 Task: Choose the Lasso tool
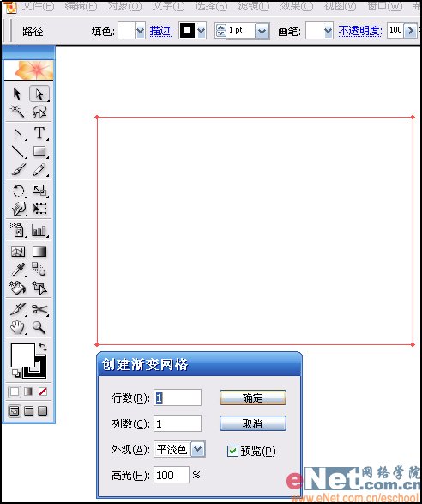point(39,112)
